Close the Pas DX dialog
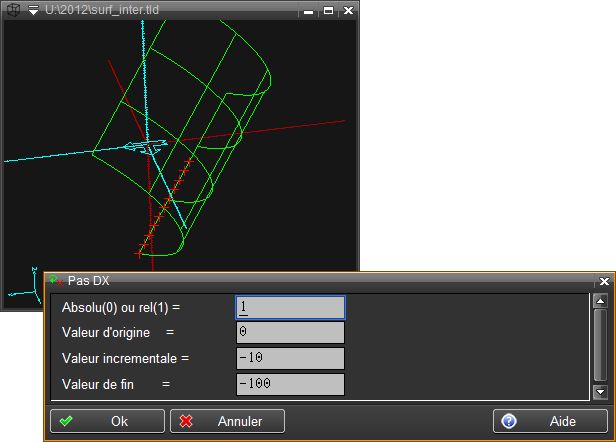Viewport: 616px width, 442px height. point(603,282)
